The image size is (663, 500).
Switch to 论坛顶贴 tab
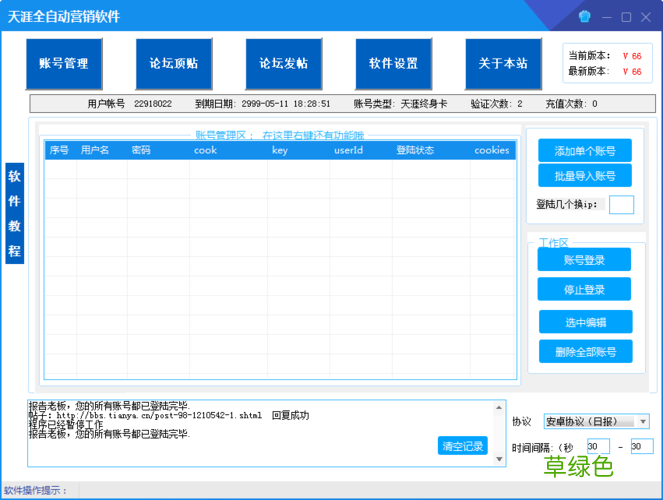coord(174,64)
